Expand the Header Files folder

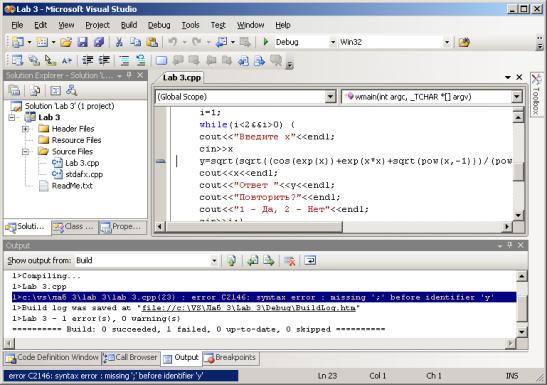(x=25, y=129)
